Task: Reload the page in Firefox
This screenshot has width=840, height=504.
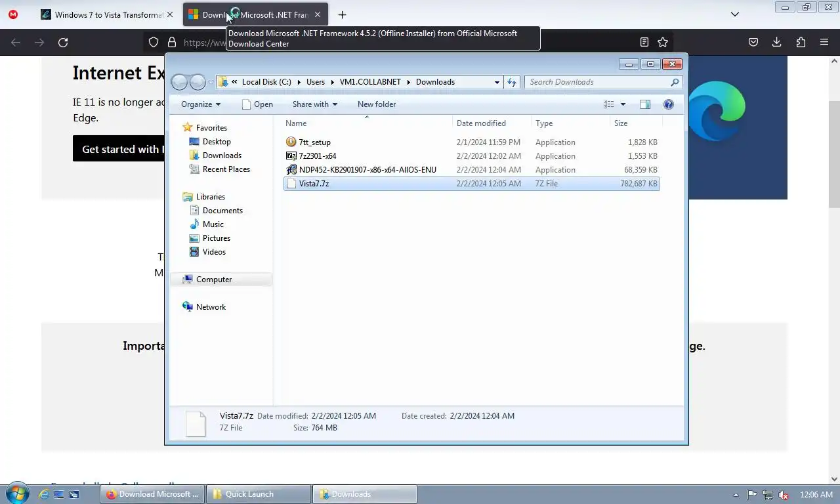Action: click(63, 43)
